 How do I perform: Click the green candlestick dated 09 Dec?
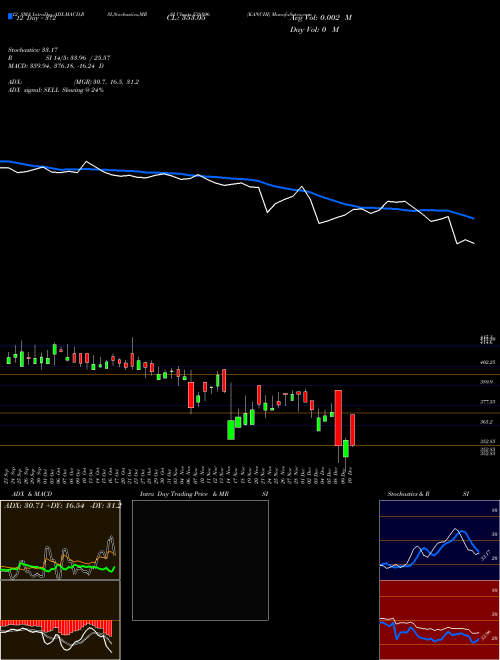point(346,448)
